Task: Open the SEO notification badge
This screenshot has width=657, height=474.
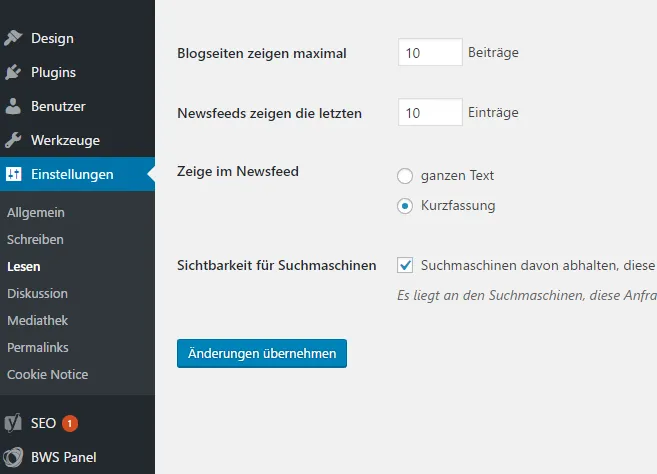Action: tap(70, 423)
